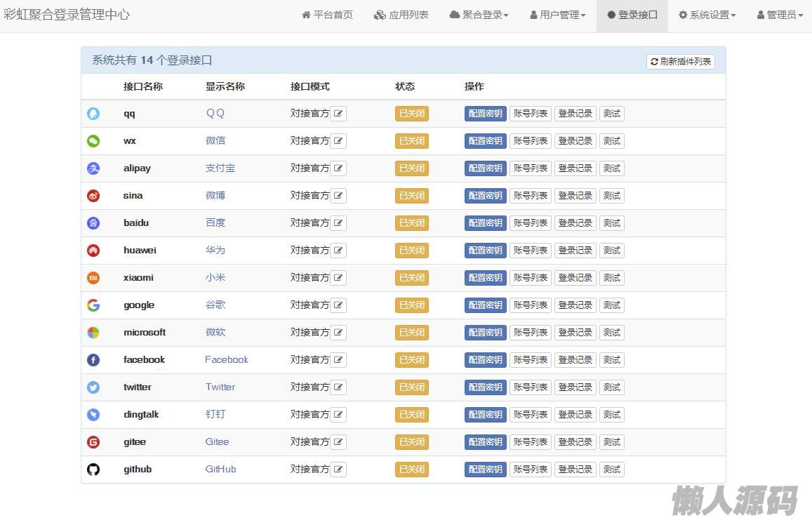Open 账号列表 for the google interface
The image size is (812, 525).
[531, 305]
